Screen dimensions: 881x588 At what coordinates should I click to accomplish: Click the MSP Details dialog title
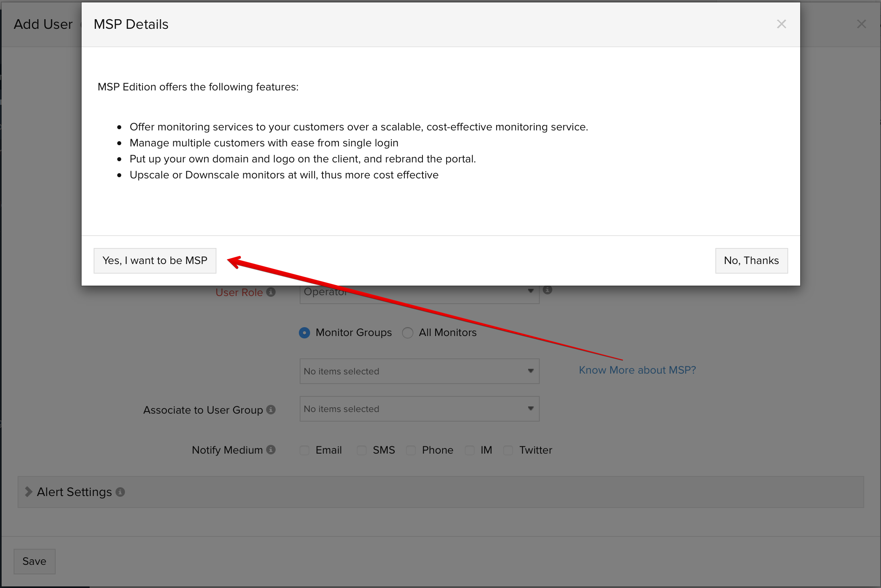(x=131, y=24)
